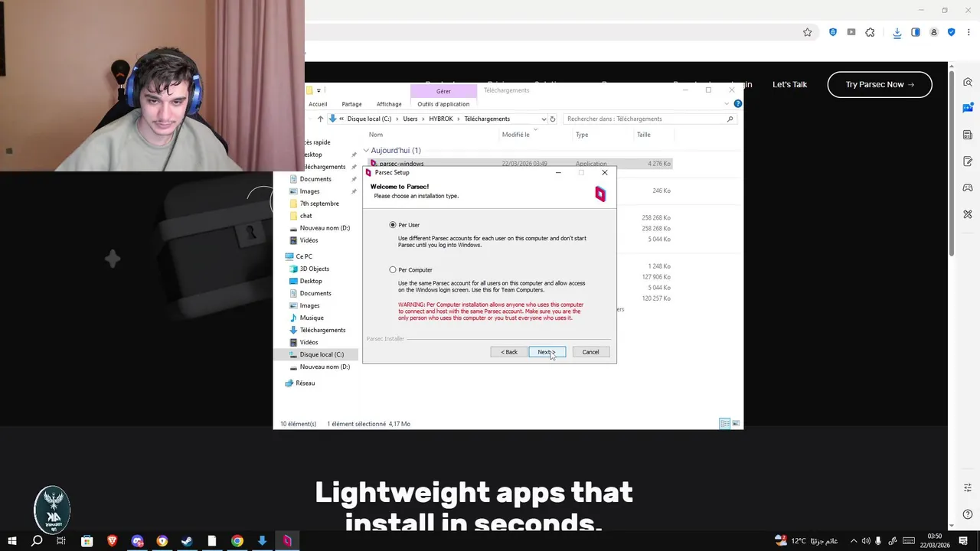Select the Per Computer installation option
980x551 pixels.
coord(393,269)
